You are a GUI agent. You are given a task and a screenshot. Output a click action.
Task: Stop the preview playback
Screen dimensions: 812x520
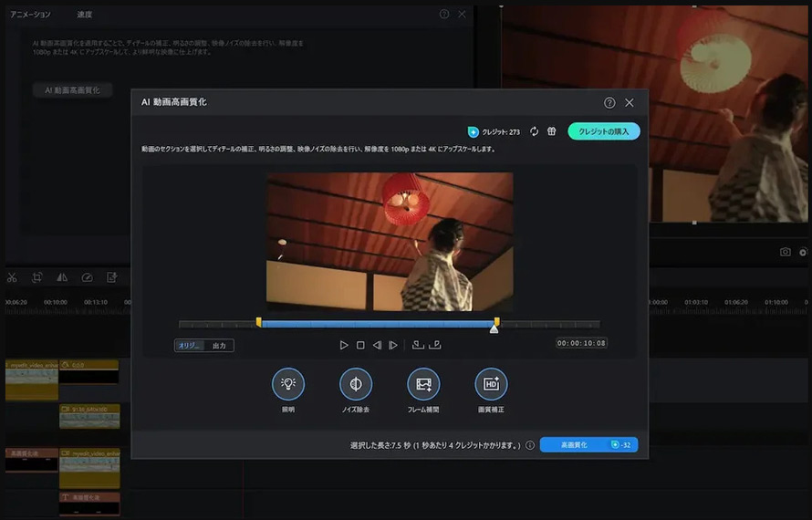pyautogui.click(x=360, y=345)
